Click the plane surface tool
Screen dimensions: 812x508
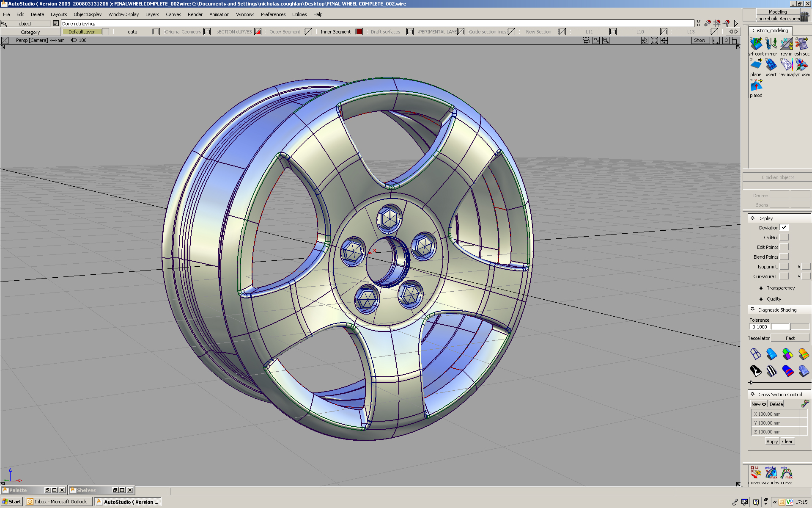coord(756,65)
